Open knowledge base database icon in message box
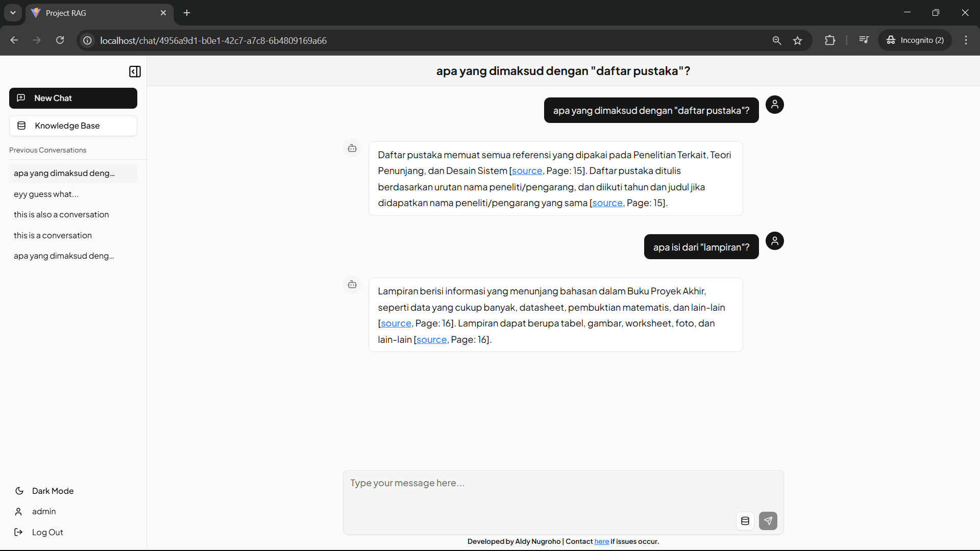Viewport: 980px width, 551px height. pos(745,521)
